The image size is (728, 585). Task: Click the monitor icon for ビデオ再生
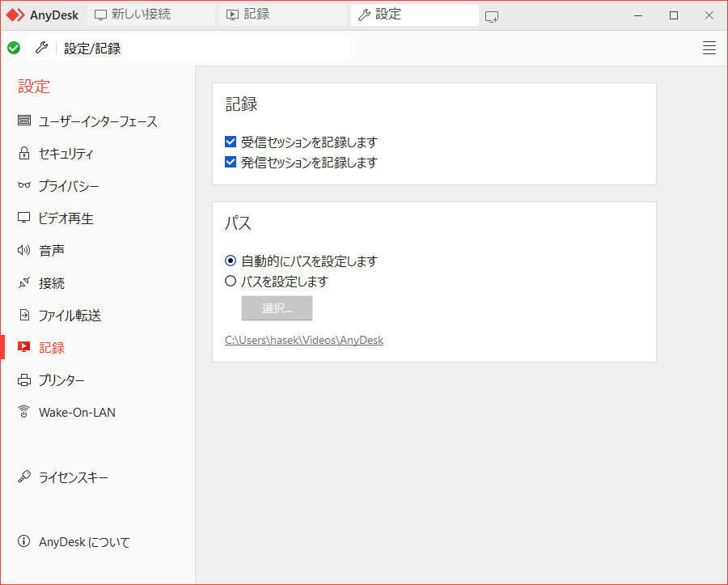click(x=24, y=218)
